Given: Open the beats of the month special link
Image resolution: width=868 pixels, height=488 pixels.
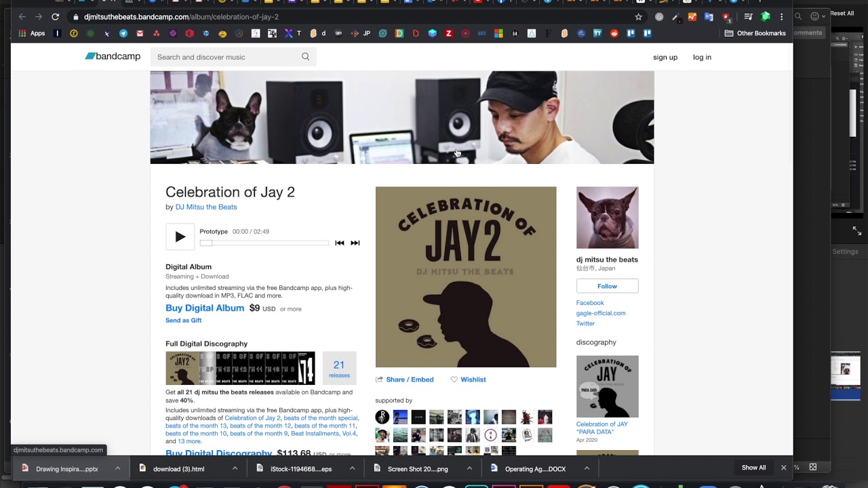Looking at the screenshot, I should (321, 418).
